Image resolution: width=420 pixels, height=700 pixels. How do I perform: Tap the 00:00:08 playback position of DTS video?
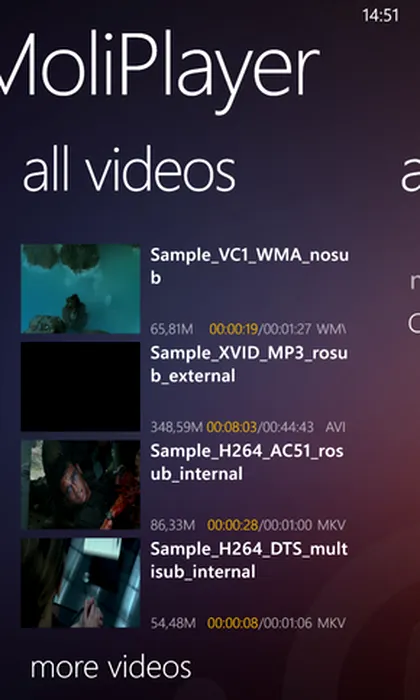pos(233,623)
